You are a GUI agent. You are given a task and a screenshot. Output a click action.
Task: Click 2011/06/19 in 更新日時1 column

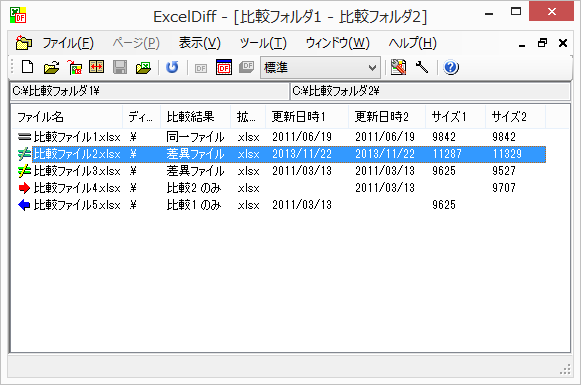pyautogui.click(x=302, y=137)
